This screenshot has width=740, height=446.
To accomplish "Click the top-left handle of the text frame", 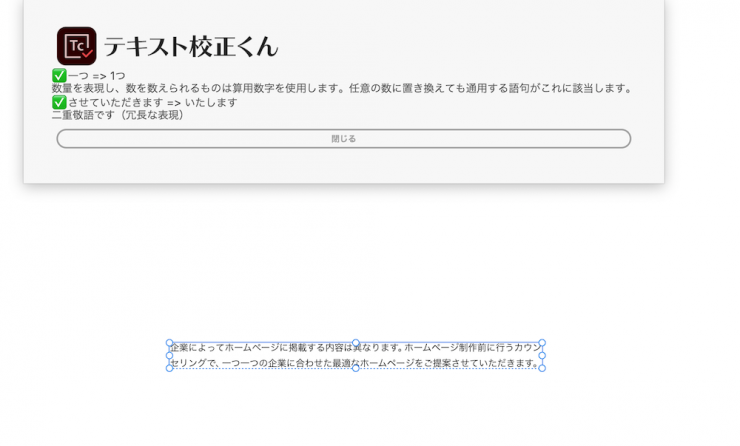I will pos(169,343).
